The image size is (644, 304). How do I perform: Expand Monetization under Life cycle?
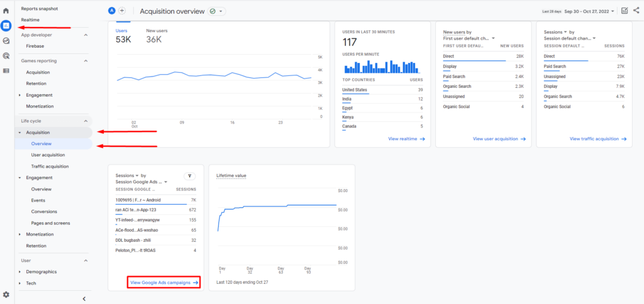click(x=19, y=234)
